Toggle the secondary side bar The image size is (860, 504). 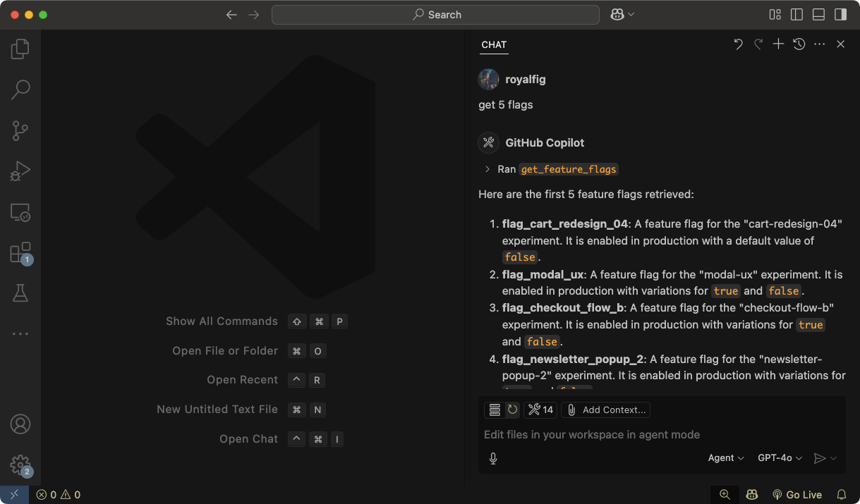840,15
